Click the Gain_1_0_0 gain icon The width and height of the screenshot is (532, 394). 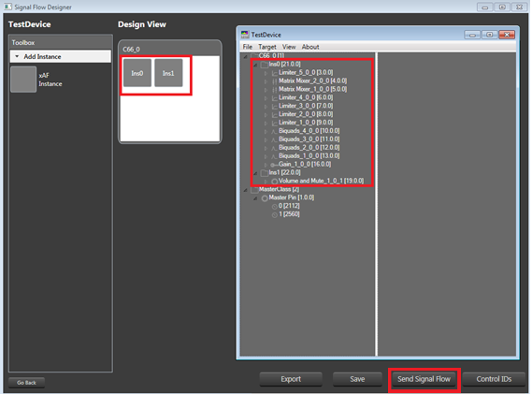pos(275,165)
